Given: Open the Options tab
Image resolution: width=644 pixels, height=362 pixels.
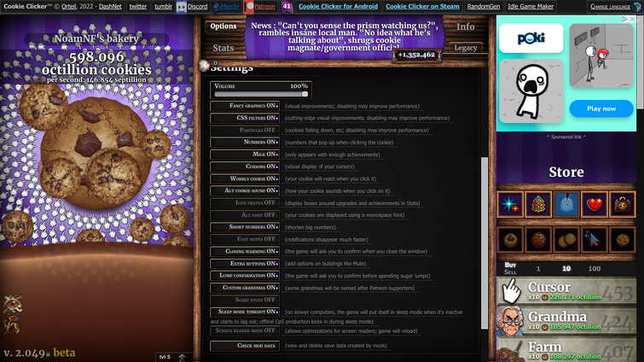Looking at the screenshot, I should point(223,26).
